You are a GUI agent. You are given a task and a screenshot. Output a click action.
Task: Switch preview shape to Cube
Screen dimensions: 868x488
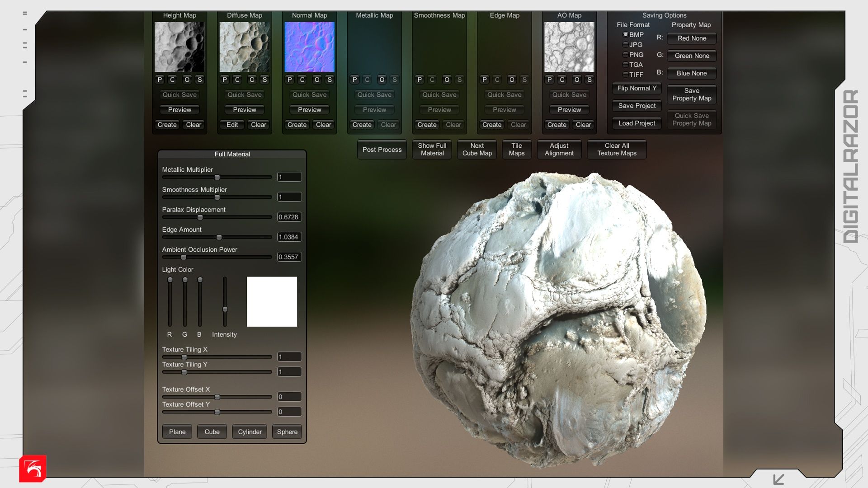tap(212, 432)
